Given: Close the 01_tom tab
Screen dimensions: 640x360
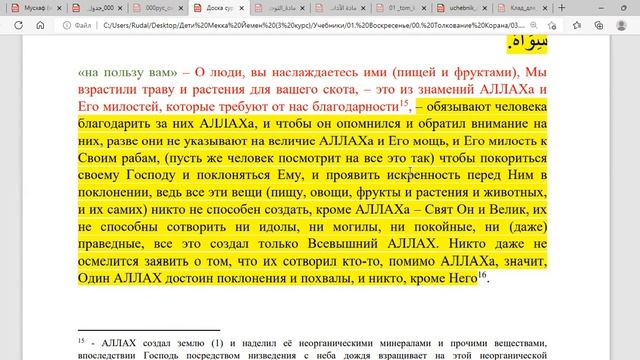Looking at the screenshot, I should (x=424, y=8).
